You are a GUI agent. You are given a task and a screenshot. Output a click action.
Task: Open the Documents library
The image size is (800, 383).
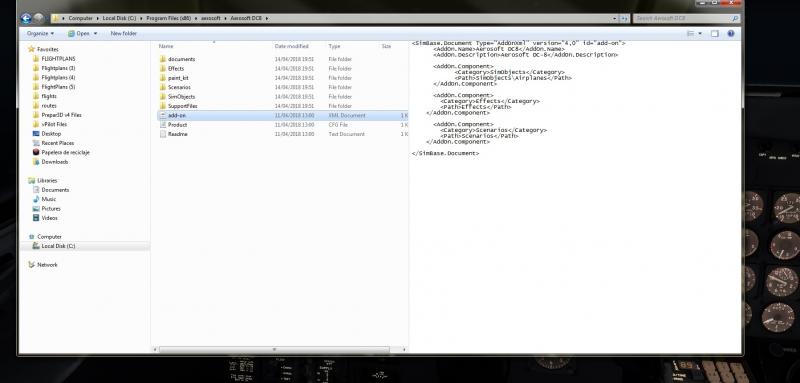coord(55,190)
